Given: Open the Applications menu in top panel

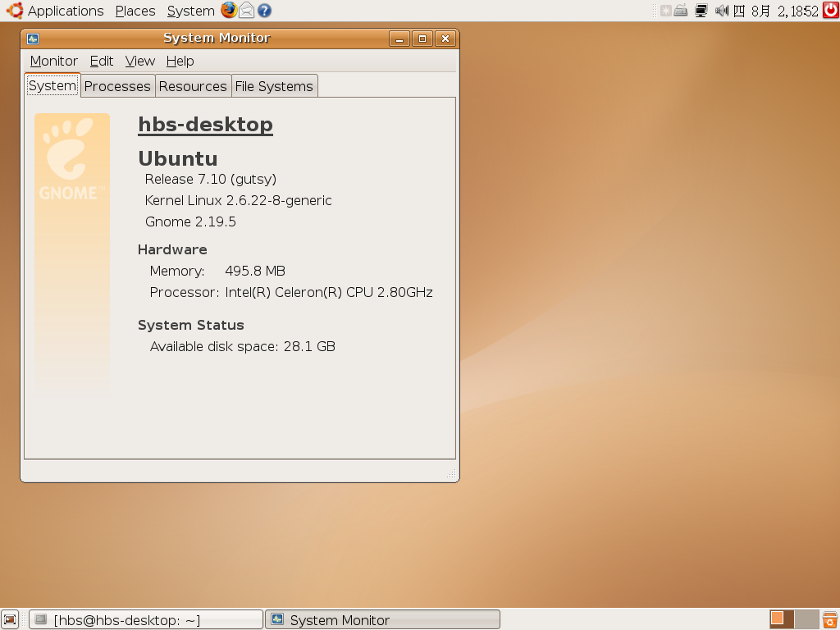Looking at the screenshot, I should point(66,11).
